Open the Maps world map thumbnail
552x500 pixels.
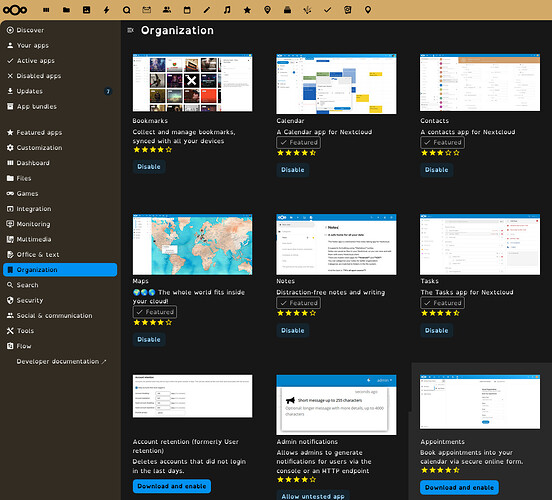point(193,244)
